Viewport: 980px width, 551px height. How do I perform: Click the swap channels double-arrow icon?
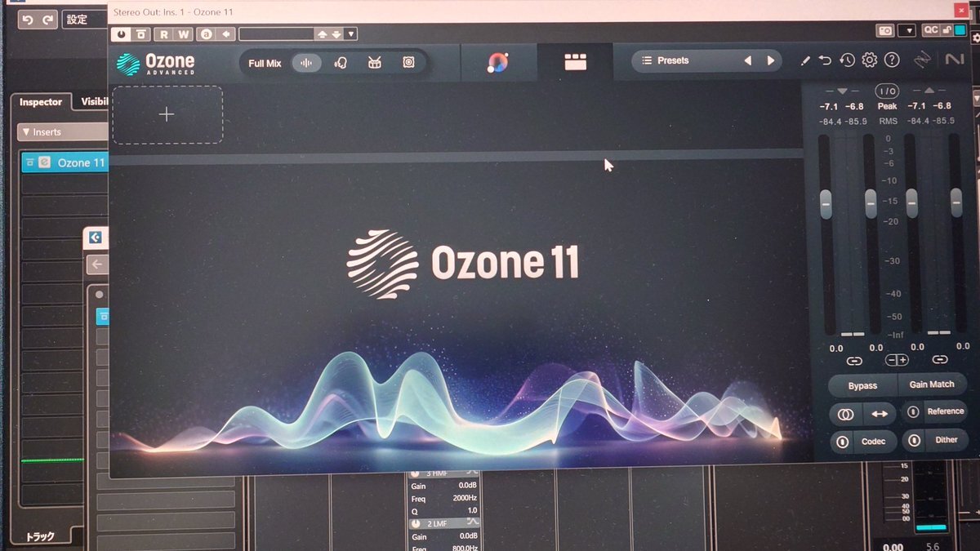tap(880, 414)
